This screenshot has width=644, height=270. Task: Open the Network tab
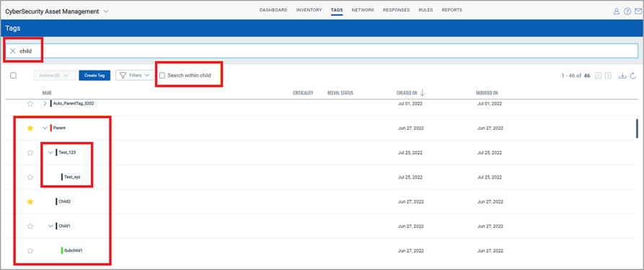pos(363,10)
